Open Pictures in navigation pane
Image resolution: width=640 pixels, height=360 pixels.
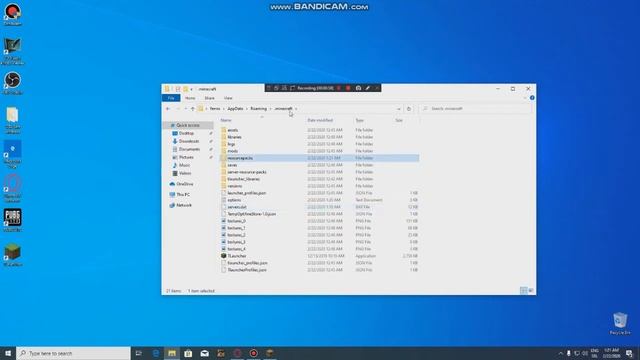pyautogui.click(x=186, y=157)
